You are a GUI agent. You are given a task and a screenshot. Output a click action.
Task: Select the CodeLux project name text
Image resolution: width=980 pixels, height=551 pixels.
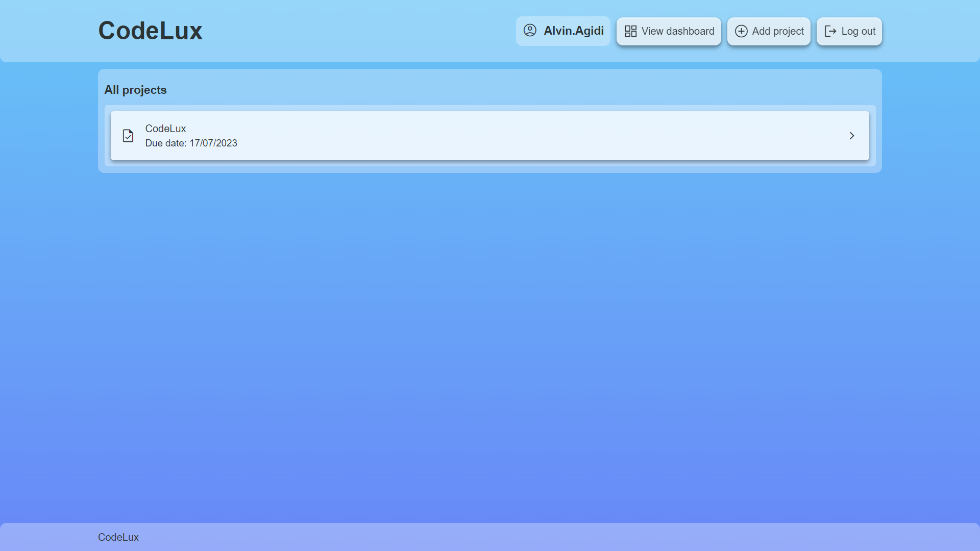coord(165,129)
